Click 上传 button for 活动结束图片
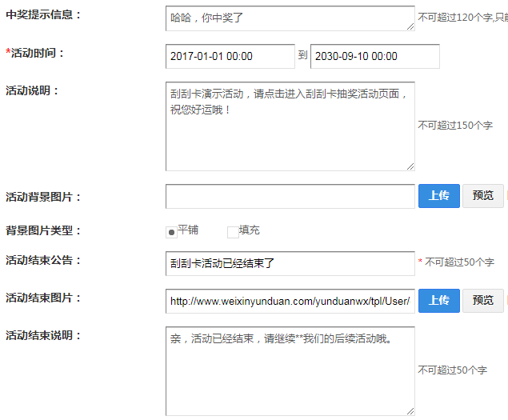This screenshot has width=508, height=420. click(438, 301)
